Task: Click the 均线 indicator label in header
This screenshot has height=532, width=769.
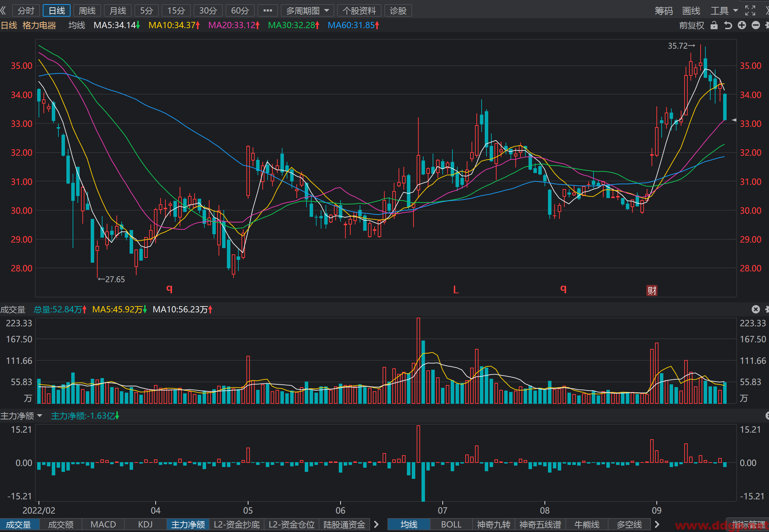Action: pyautogui.click(x=77, y=25)
